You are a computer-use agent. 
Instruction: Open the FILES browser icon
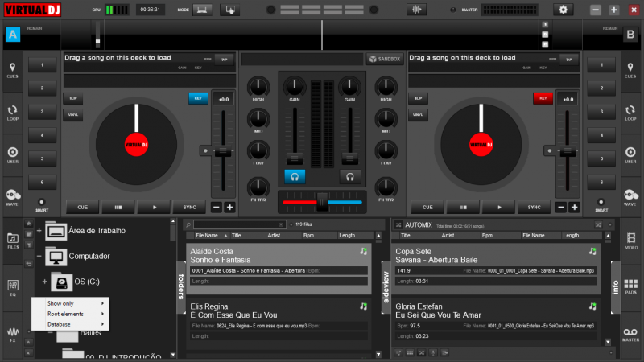13,241
